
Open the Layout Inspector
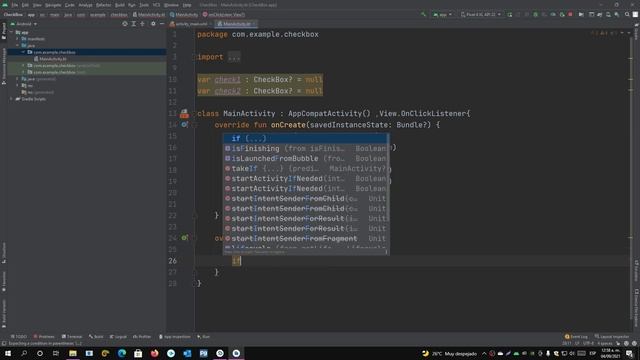coord(612,337)
